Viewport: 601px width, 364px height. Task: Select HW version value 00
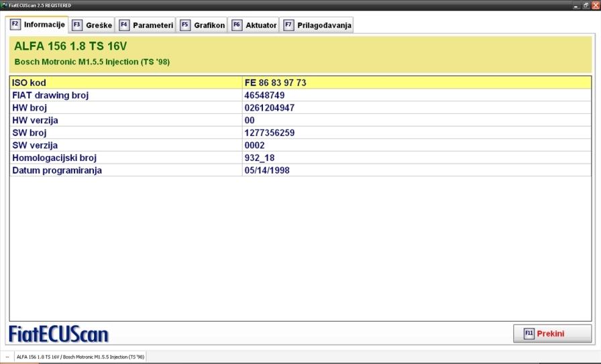pyautogui.click(x=250, y=120)
